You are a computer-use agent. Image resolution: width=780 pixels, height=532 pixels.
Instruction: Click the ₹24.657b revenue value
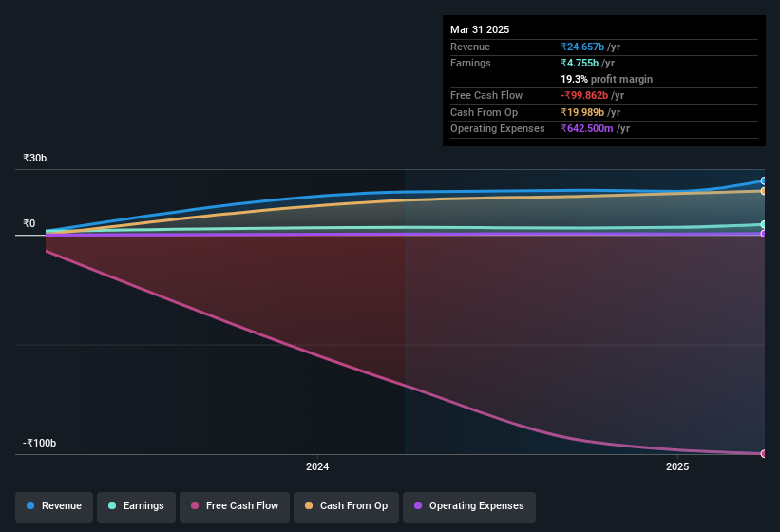pyautogui.click(x=582, y=47)
